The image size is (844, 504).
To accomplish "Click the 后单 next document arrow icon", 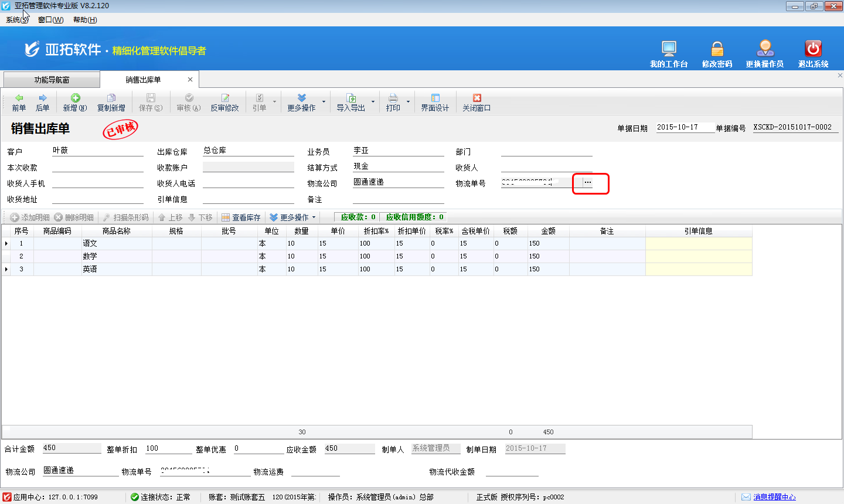I will [42, 98].
